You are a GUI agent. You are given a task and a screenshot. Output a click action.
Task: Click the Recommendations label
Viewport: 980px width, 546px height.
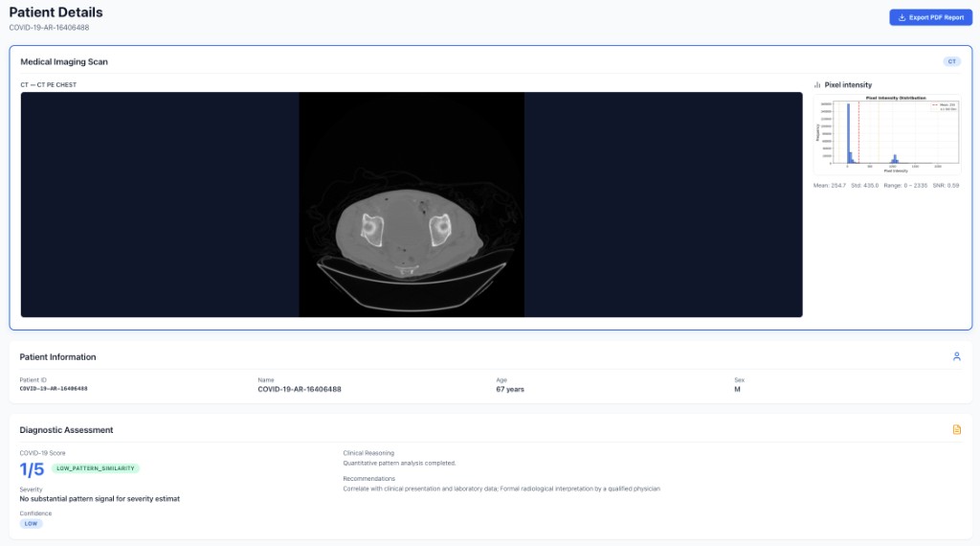point(368,479)
